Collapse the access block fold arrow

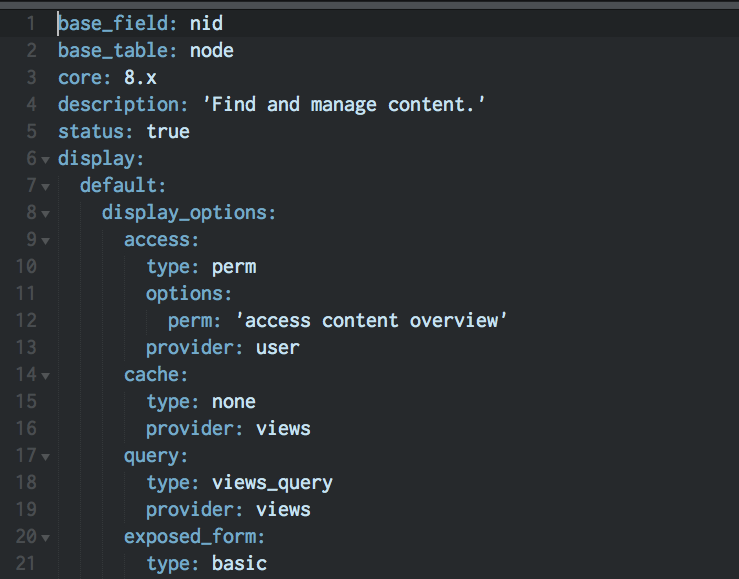[x=45, y=241]
